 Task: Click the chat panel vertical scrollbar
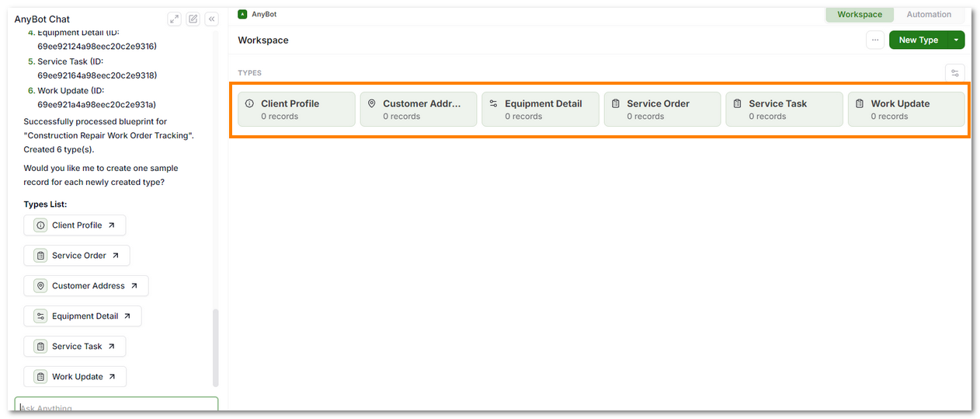point(216,347)
